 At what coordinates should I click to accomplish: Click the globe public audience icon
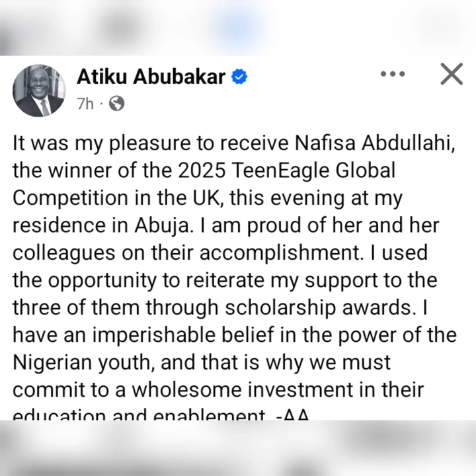click(116, 104)
